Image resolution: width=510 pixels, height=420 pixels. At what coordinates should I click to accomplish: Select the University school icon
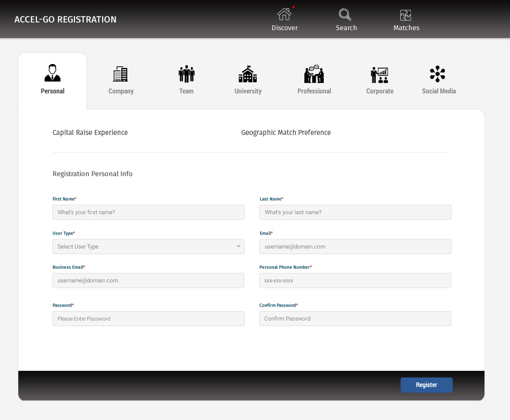[x=248, y=74]
